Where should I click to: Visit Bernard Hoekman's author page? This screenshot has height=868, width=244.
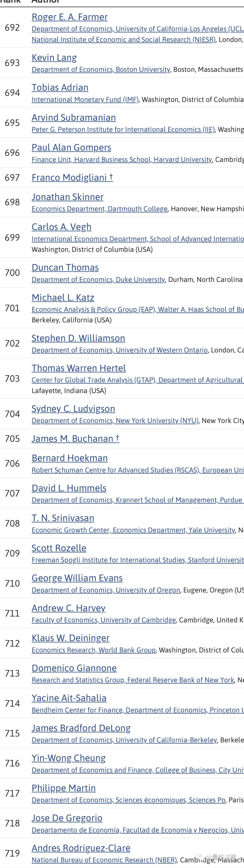(70, 458)
